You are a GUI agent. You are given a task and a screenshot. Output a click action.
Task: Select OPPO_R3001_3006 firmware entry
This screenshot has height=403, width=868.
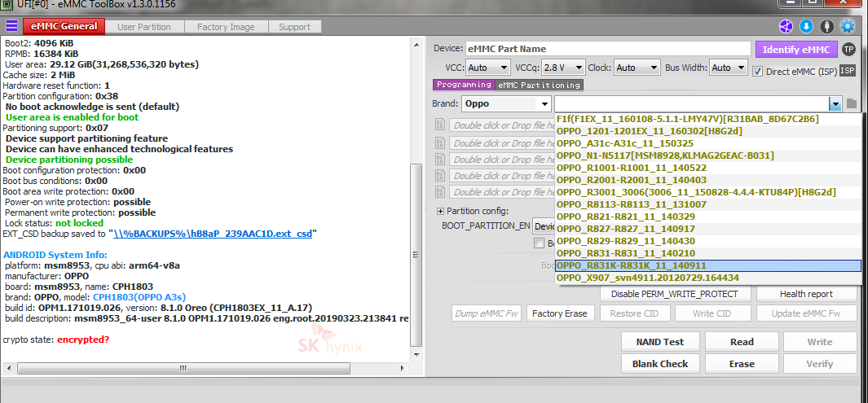click(708, 192)
